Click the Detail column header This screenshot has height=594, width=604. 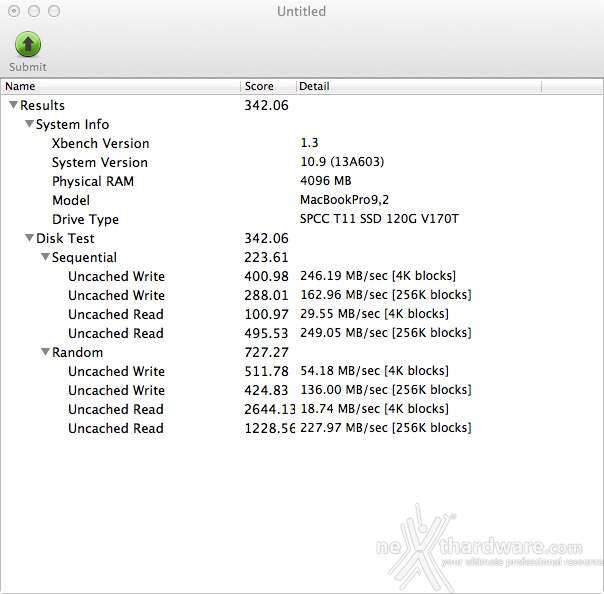pyautogui.click(x=419, y=86)
